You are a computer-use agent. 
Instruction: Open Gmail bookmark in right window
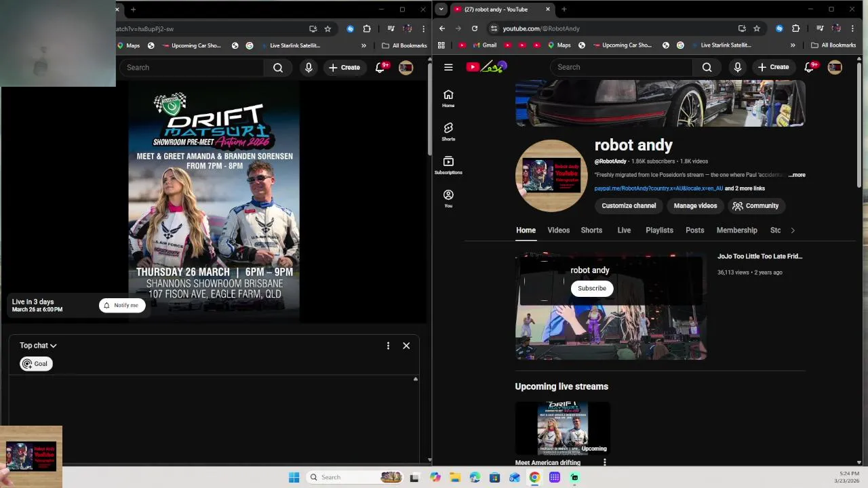484,45
